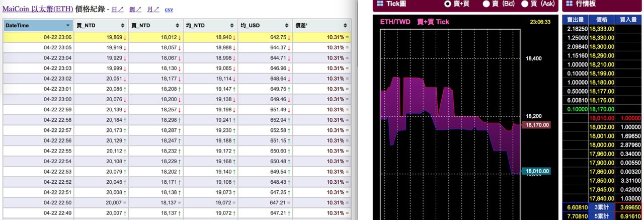
Task: Select the Bid radio button
Action: click(x=486, y=4)
